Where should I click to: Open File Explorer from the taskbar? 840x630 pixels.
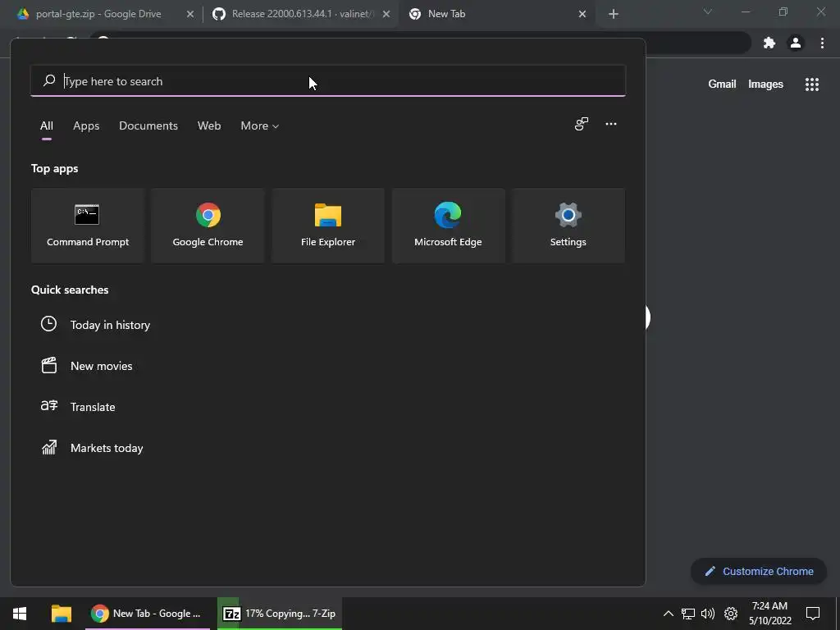pyautogui.click(x=62, y=614)
